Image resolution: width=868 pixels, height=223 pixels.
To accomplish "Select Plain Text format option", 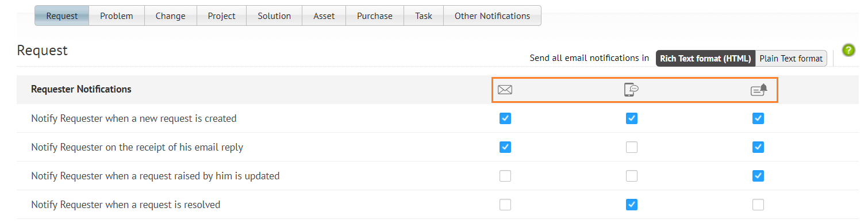I will (x=791, y=58).
